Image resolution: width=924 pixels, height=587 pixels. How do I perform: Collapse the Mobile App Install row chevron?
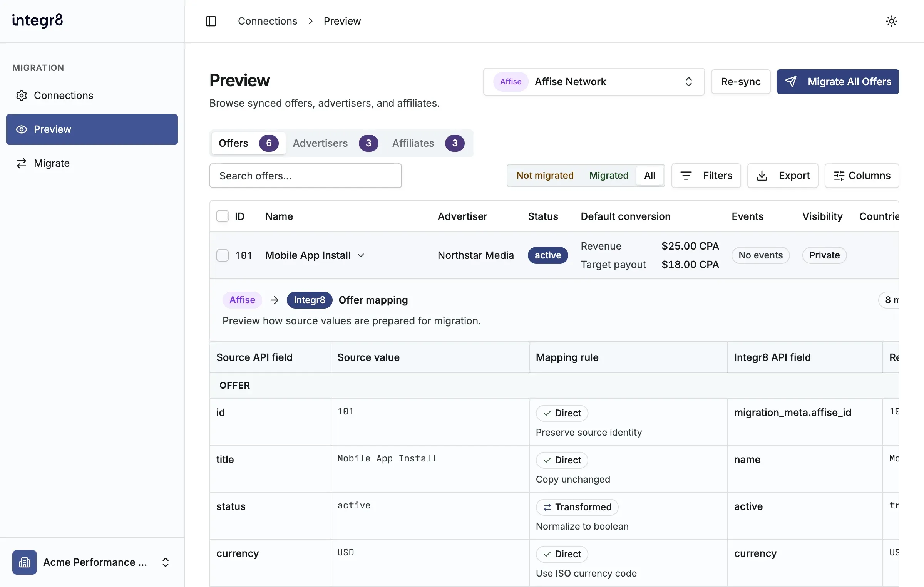[x=361, y=255]
